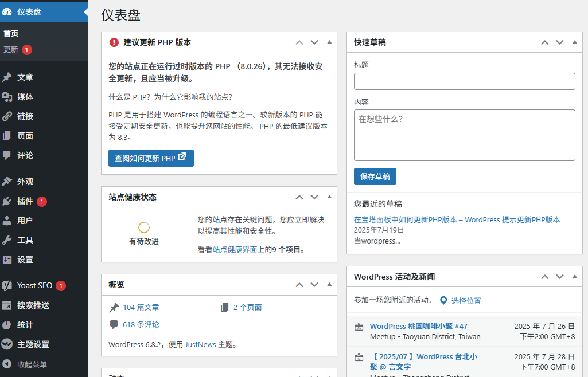The image size is (588, 377).
Task: Click the Dashboard gauge icon in sidebar
Action: tap(7, 12)
